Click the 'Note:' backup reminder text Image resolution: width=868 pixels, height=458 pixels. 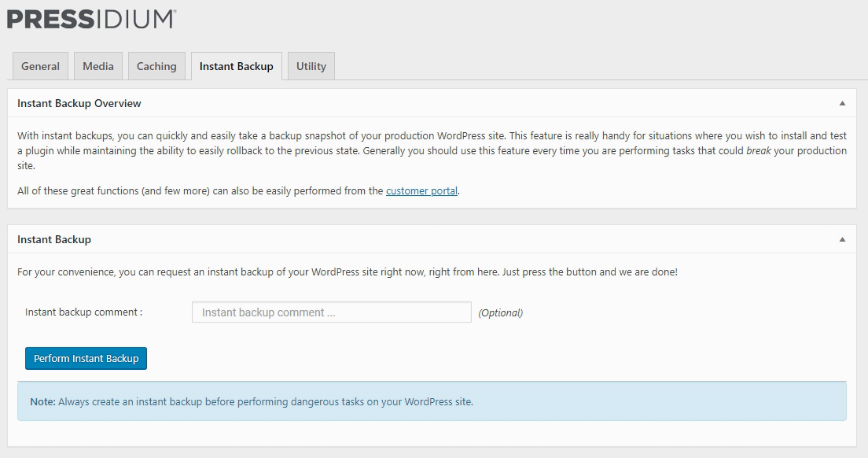tap(252, 401)
